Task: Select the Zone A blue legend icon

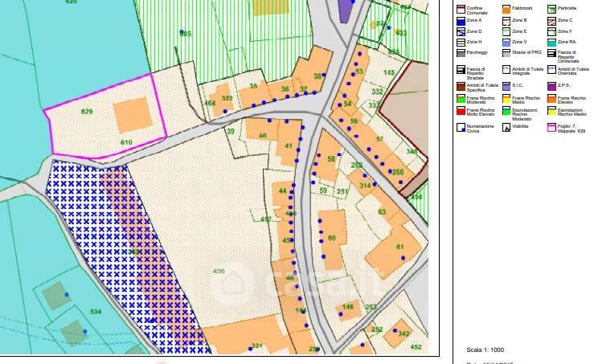Action: pyautogui.click(x=461, y=20)
